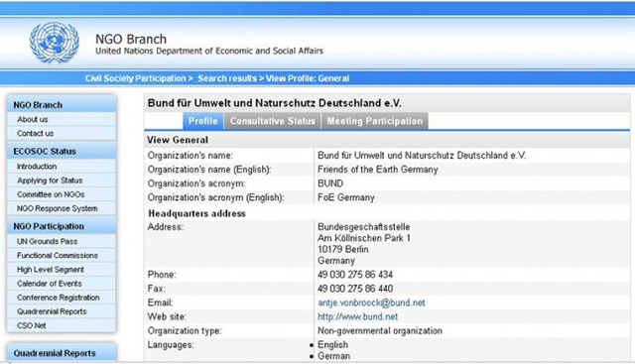Click the 'Friends of the Earth Germany' value
The width and height of the screenshot is (635, 364).
pos(378,170)
